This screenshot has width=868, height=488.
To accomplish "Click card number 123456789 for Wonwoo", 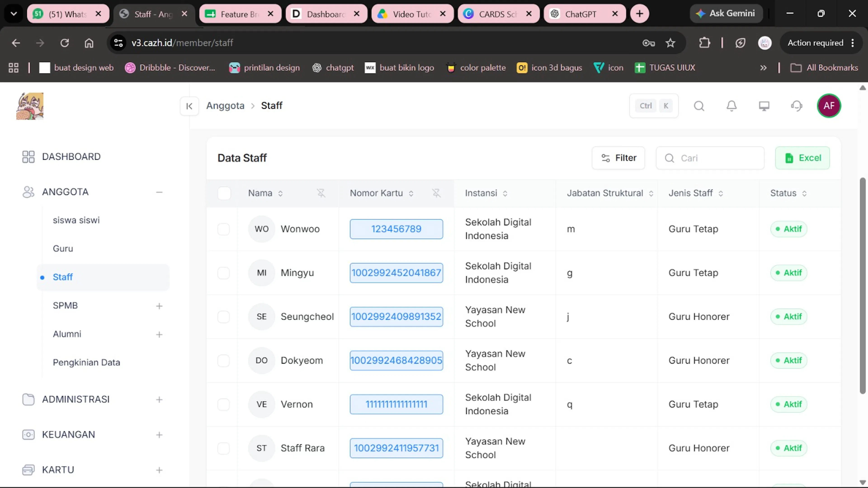I will [x=396, y=229].
